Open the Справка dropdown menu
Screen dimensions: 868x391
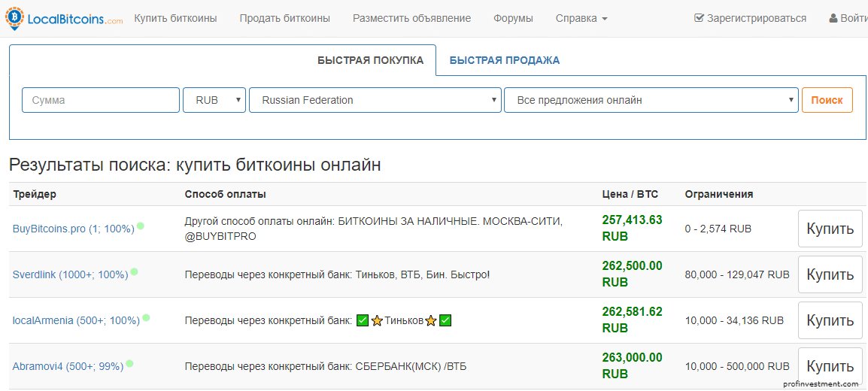tap(581, 18)
